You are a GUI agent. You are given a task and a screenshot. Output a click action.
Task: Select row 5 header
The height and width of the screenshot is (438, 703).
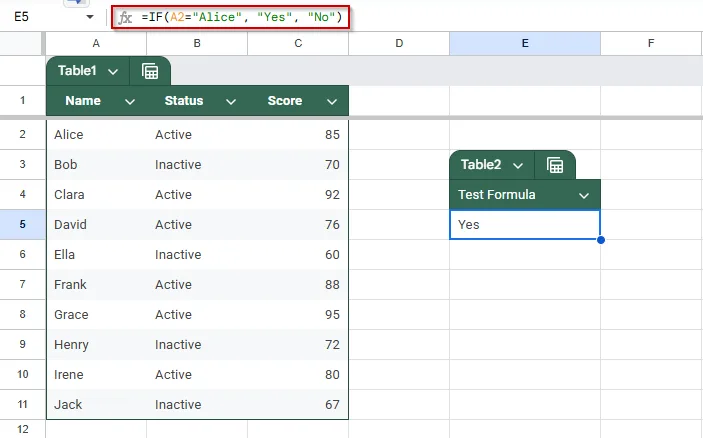click(22, 224)
